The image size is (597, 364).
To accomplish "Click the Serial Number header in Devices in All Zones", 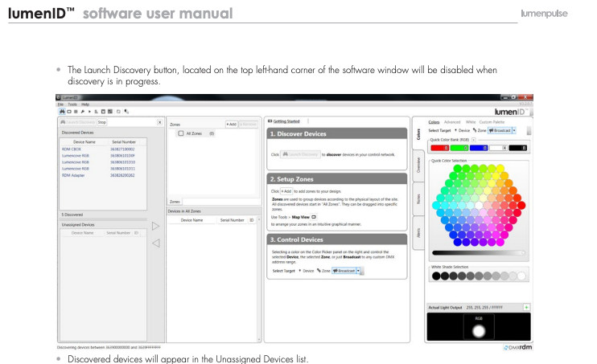I will point(232,220).
